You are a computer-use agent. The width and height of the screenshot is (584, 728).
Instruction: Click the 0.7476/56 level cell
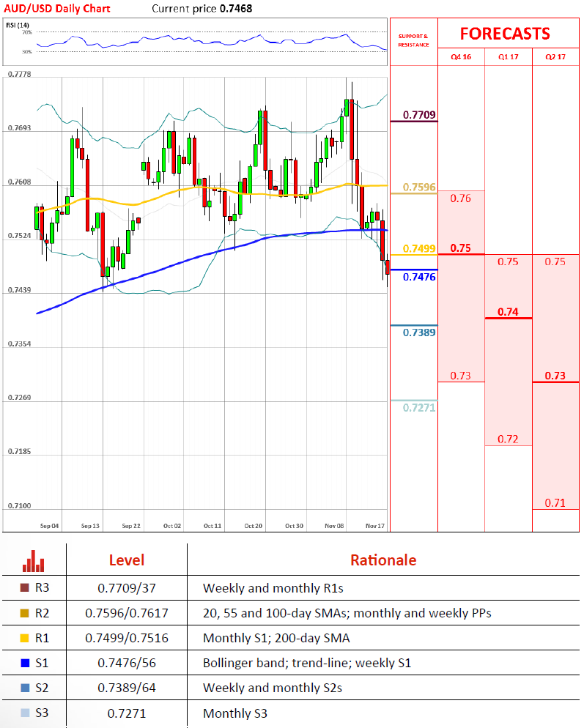[x=127, y=663]
